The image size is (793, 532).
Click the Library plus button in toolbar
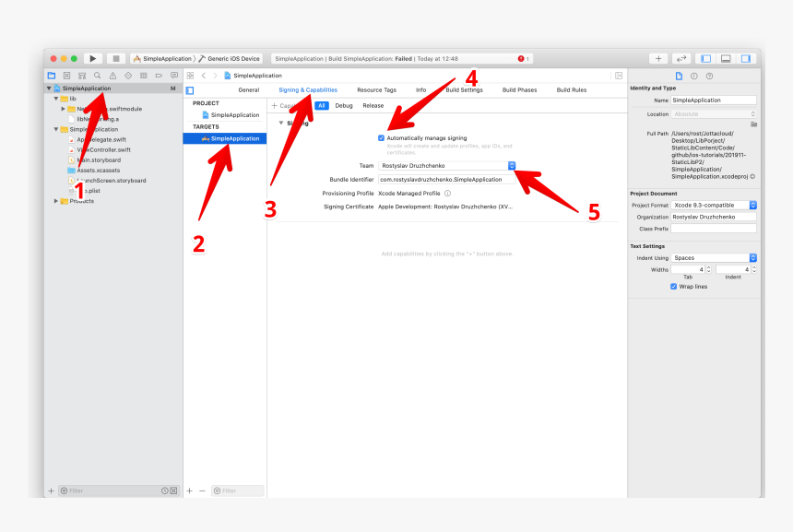(658, 59)
